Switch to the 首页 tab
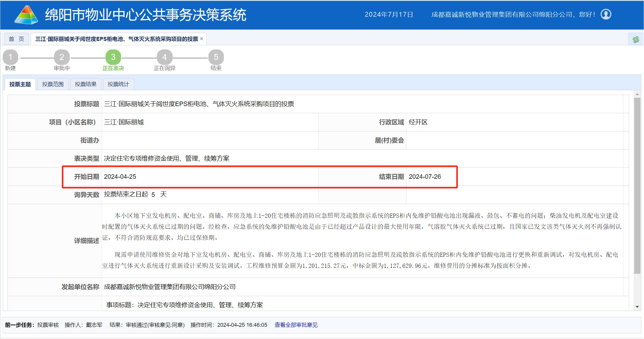Image resolution: width=644 pixels, height=339 pixels. tap(16, 39)
